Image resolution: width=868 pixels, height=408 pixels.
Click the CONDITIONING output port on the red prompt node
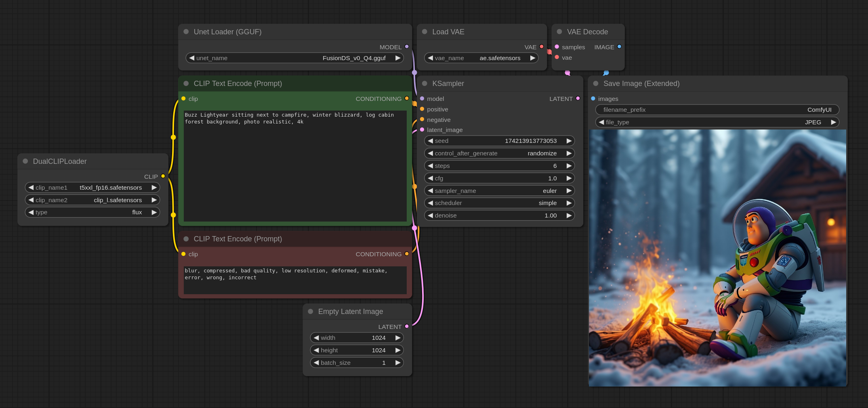pyautogui.click(x=407, y=254)
